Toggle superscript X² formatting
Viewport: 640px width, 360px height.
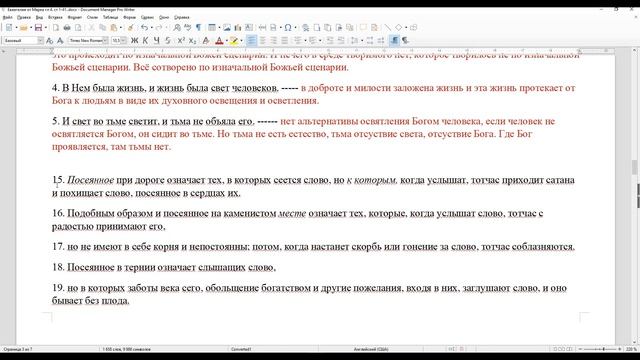click(x=181, y=40)
